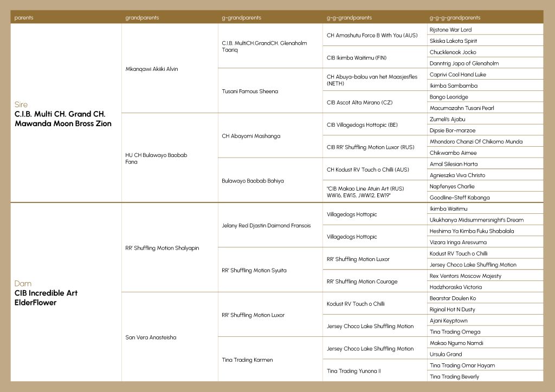Click 'Ikimba Sambamba'
Viewport: 555px width, 392px height.
(x=454, y=86)
